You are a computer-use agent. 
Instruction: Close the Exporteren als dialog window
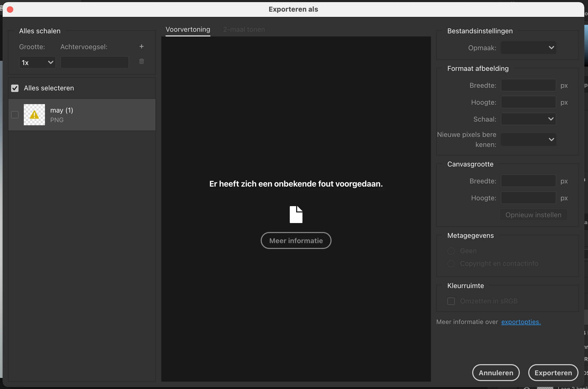pos(10,10)
